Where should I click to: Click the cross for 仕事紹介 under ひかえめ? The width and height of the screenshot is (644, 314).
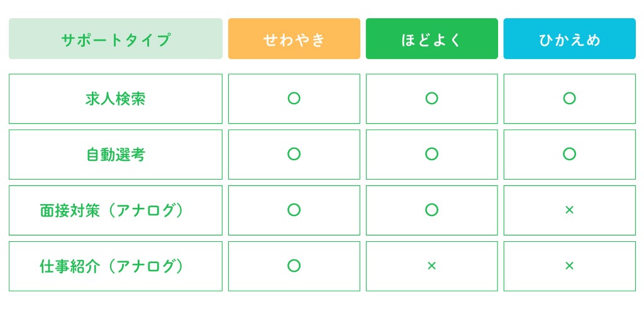tap(569, 266)
